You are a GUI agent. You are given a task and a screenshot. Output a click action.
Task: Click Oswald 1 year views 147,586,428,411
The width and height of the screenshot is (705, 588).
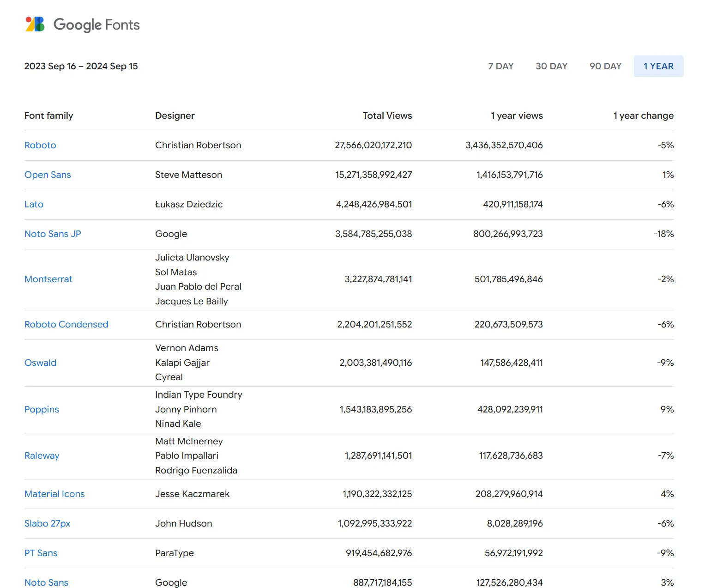pyautogui.click(x=512, y=363)
